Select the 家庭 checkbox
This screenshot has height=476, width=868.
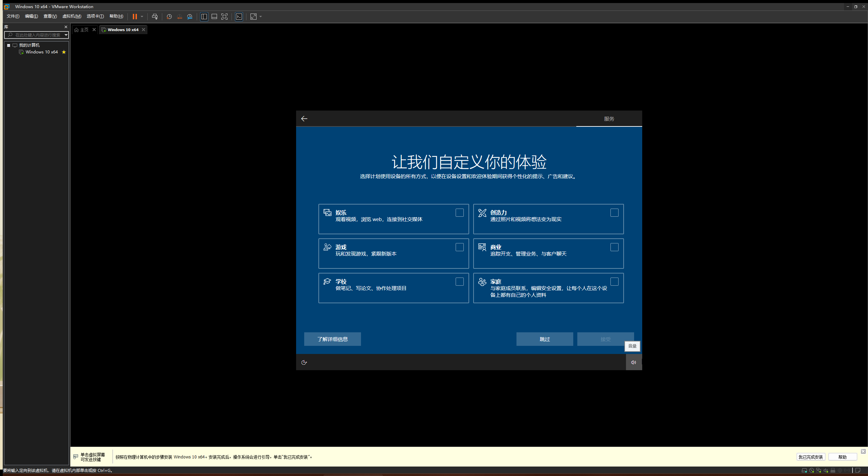[614, 281]
